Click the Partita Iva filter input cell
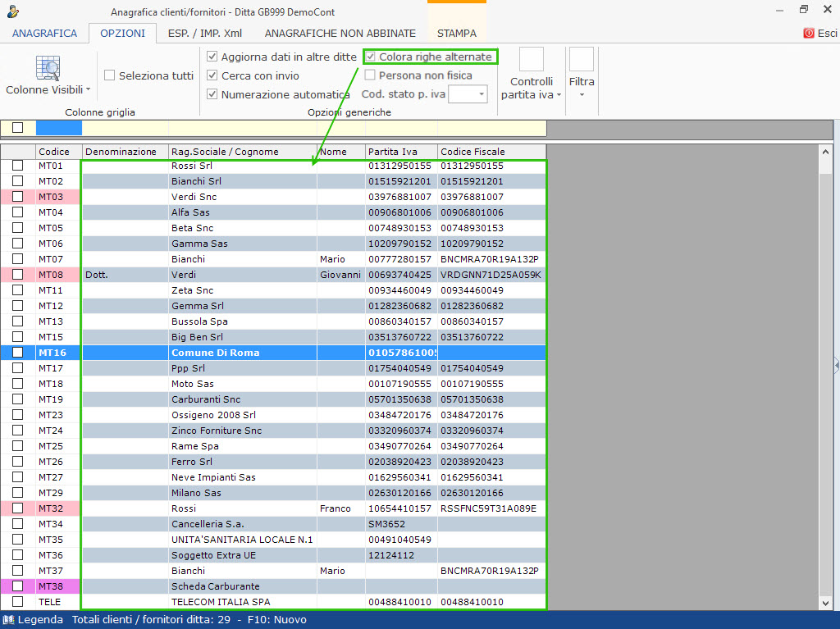 click(x=401, y=127)
